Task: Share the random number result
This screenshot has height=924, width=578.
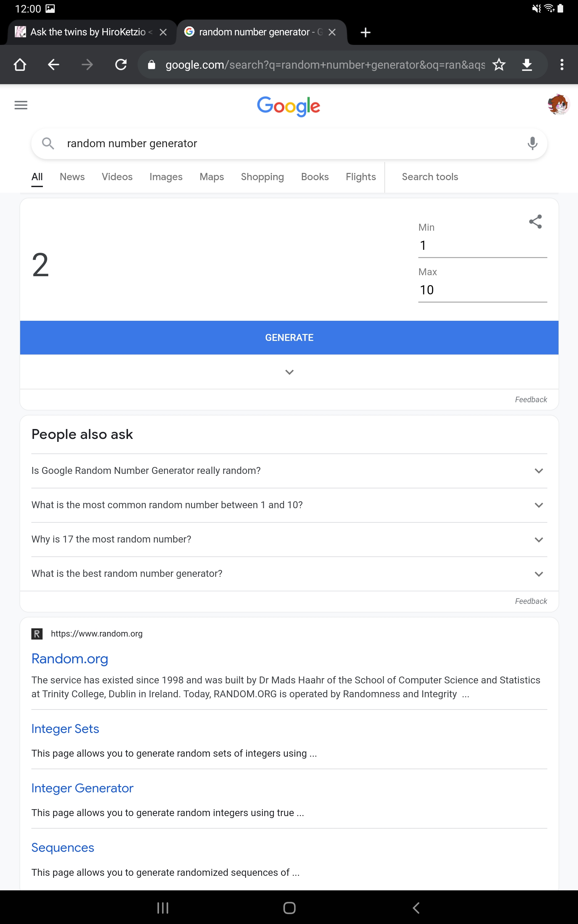Action: tap(535, 221)
